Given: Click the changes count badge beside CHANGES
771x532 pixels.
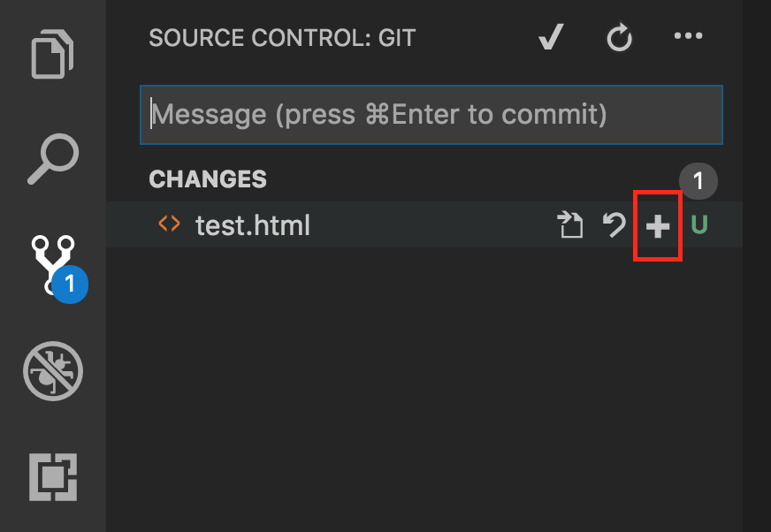Looking at the screenshot, I should 698,182.
